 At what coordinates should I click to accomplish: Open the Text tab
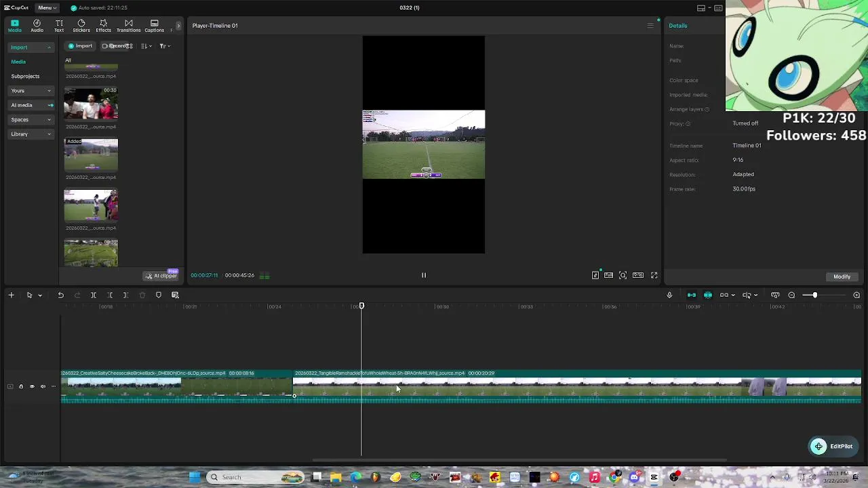(59, 26)
